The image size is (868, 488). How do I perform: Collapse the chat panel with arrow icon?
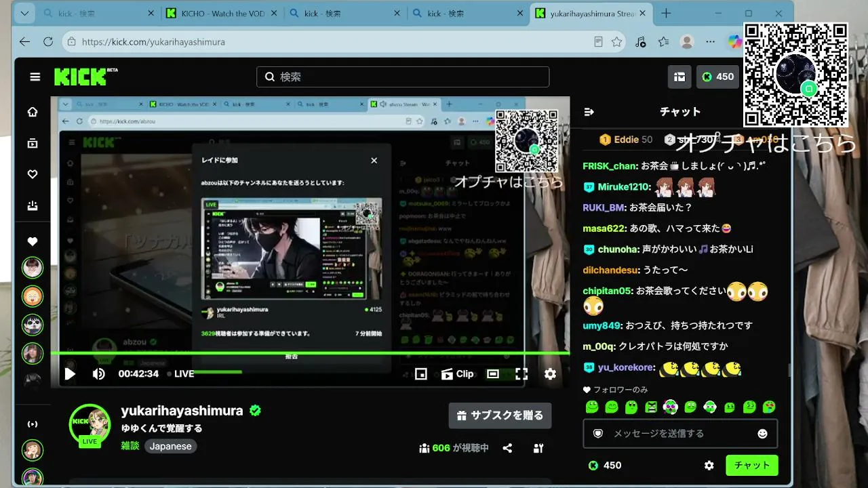(589, 112)
